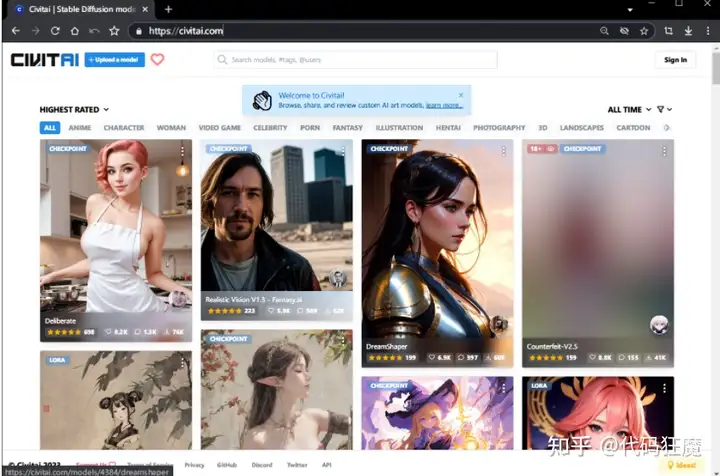Click the star icon inside address bar
720x476 pixels.
point(644,31)
